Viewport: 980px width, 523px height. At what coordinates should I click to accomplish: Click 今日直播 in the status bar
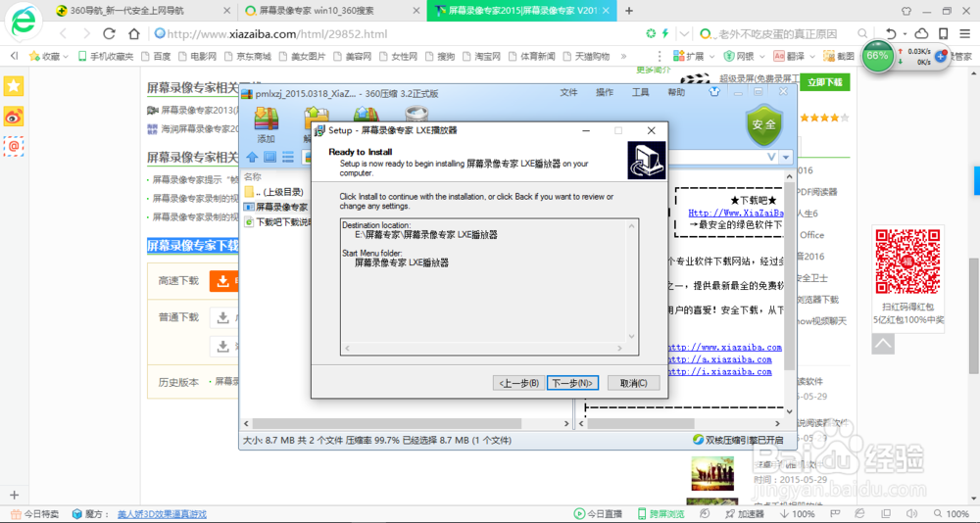click(598, 514)
